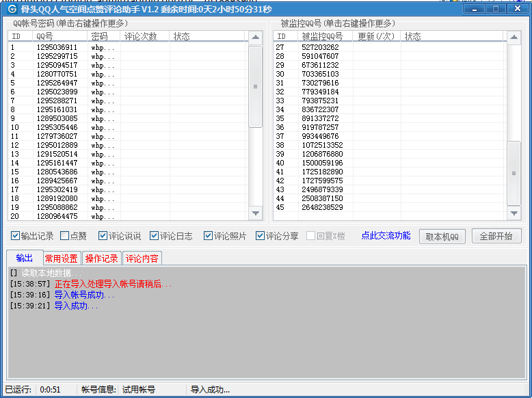Open the 操作记录 tab
This screenshot has width=532, height=398.
(102, 258)
